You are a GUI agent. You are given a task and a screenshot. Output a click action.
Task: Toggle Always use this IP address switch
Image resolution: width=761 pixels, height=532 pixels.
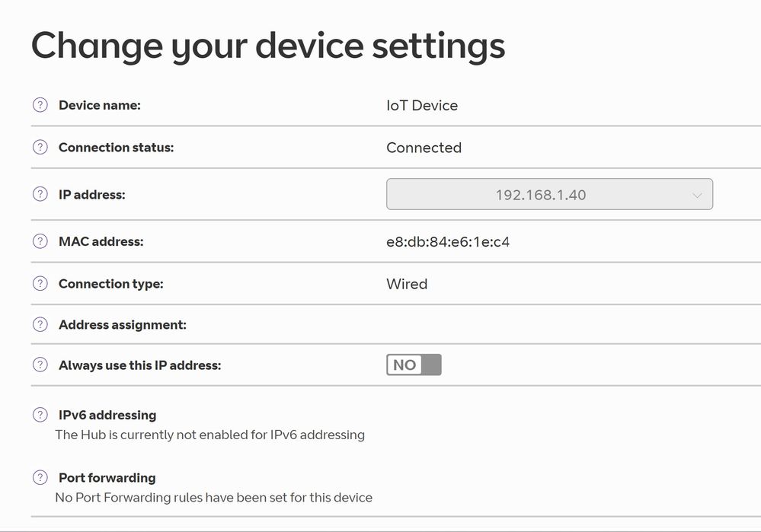coord(414,365)
